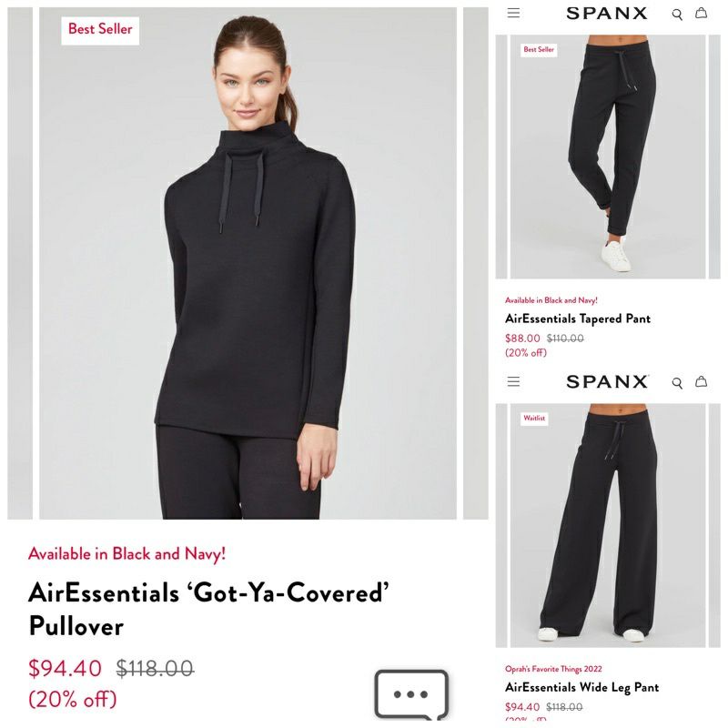The width and height of the screenshot is (728, 728).
Task: Open the hamburger menu in top SPANX header
Action: tap(513, 13)
